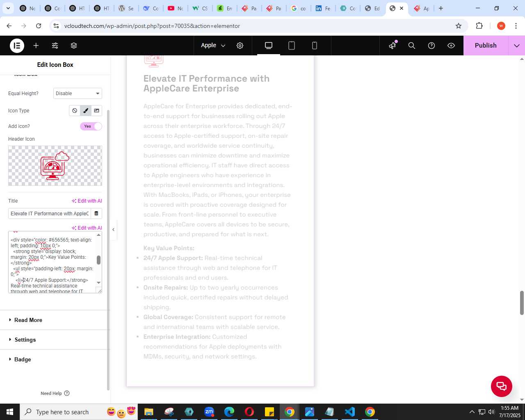525x420 pixels.
Task: Open dynamic tags icon next to Title
Action: tap(96, 214)
